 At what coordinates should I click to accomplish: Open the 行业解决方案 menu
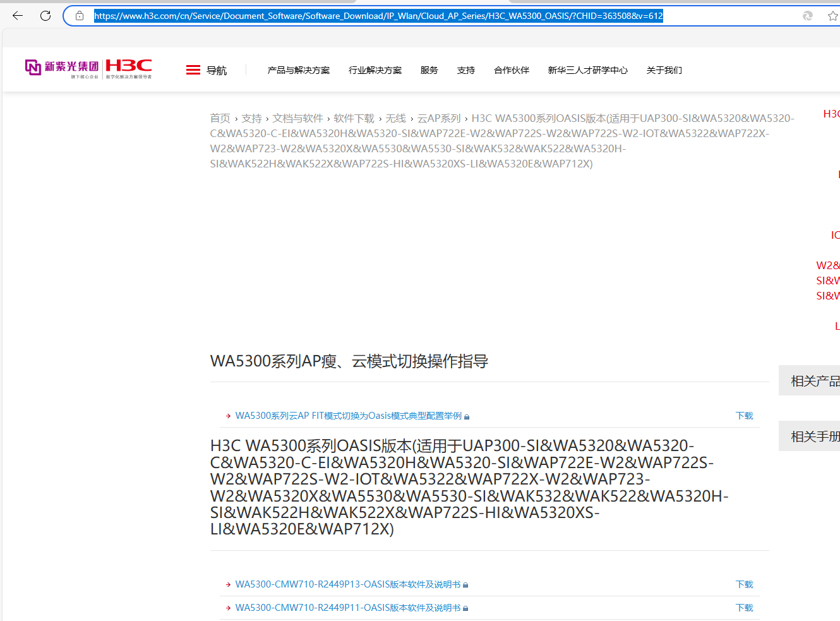[x=375, y=70]
